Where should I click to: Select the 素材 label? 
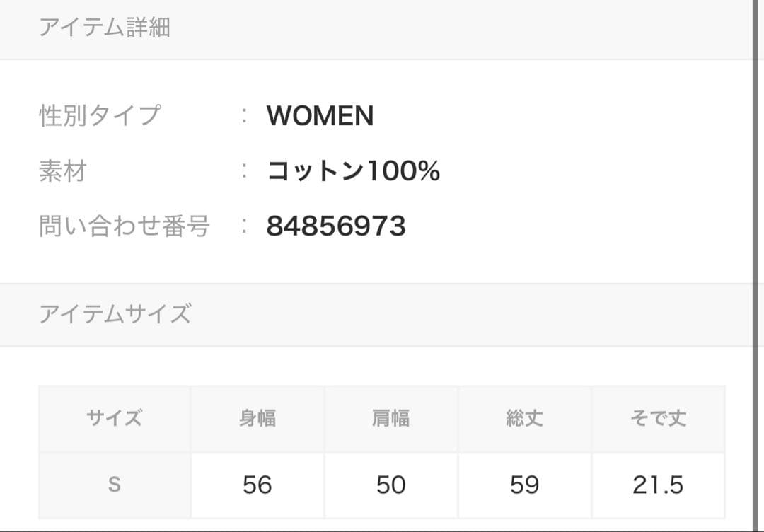pyautogui.click(x=62, y=171)
